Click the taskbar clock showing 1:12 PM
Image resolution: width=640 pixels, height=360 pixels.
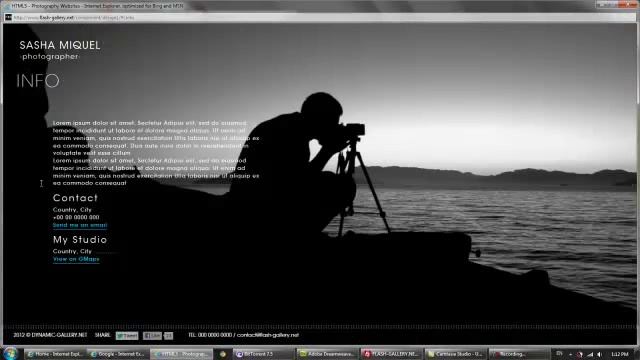coord(620,354)
